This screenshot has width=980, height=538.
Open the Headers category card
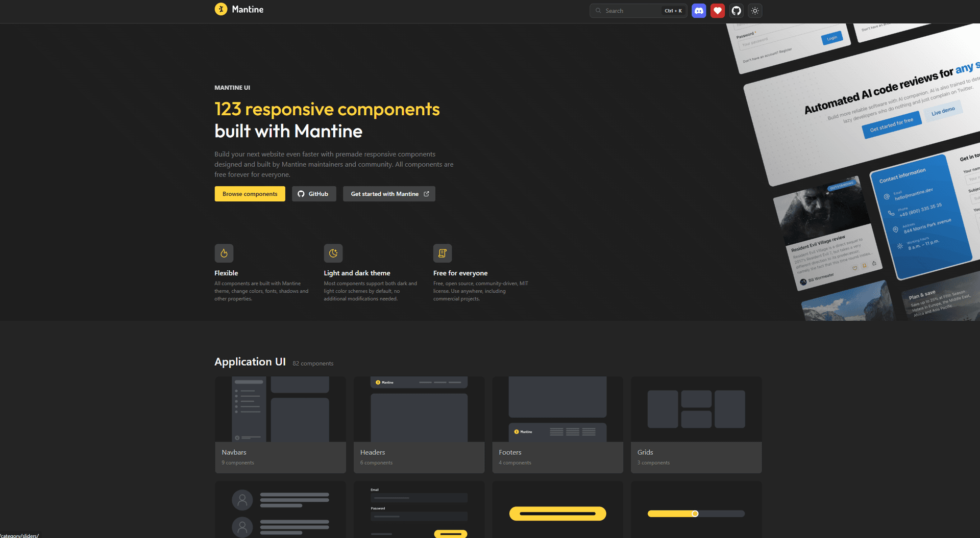(419, 424)
